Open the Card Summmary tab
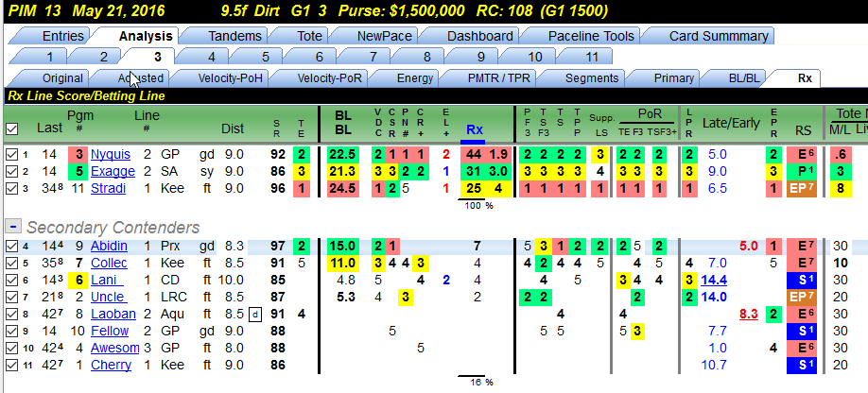This screenshot has width=868, height=393. pos(719,37)
